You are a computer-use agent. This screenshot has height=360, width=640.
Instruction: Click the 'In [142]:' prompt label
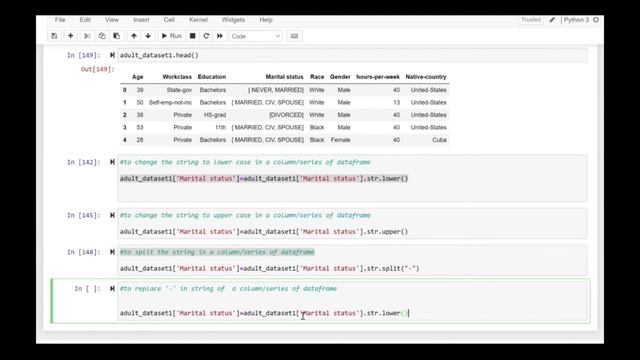tap(84, 162)
